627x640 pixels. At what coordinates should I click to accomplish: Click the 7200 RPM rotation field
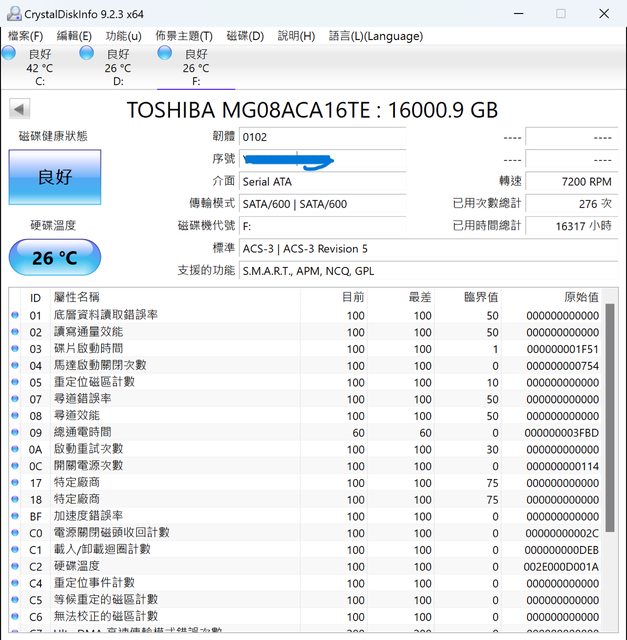tap(571, 182)
